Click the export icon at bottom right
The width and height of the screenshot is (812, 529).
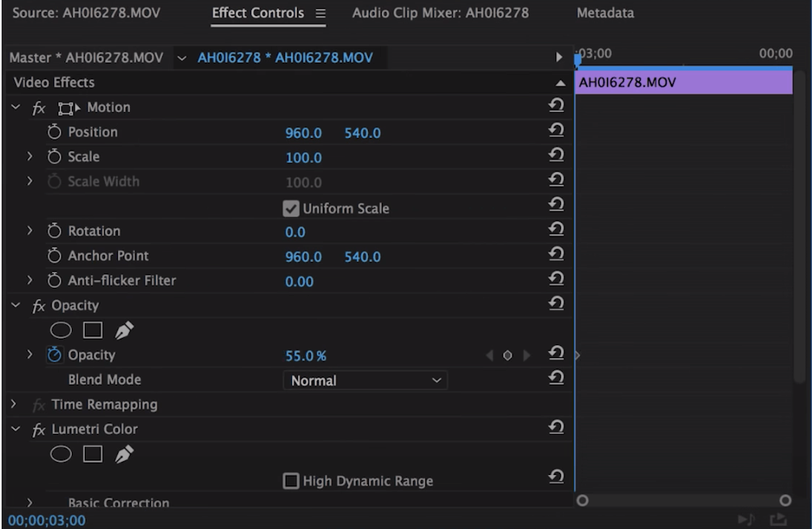[x=778, y=519]
